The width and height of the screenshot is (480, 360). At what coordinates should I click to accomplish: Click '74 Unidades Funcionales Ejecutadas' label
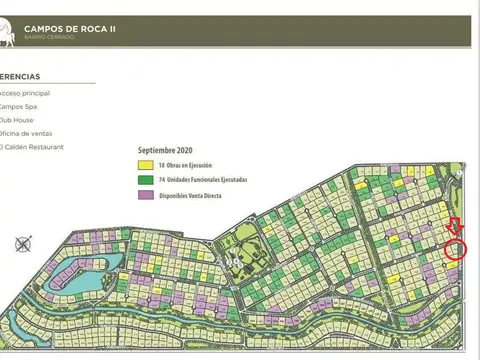(x=203, y=180)
